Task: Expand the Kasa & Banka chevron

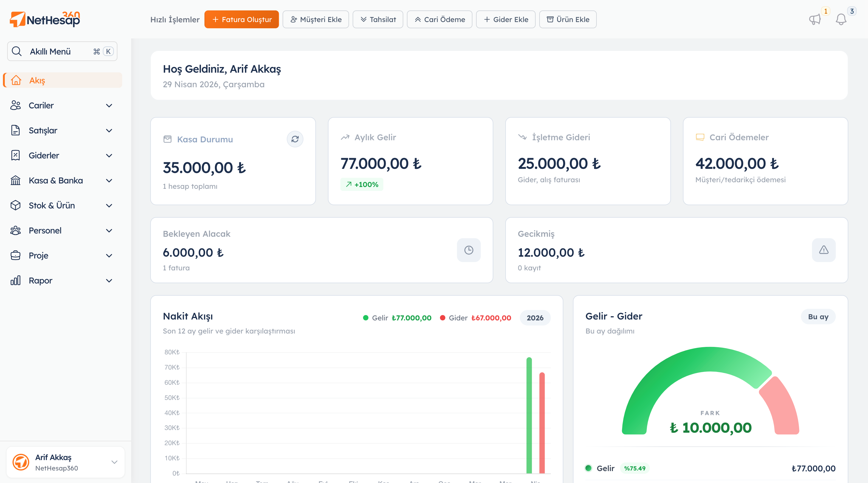Action: 109,180
